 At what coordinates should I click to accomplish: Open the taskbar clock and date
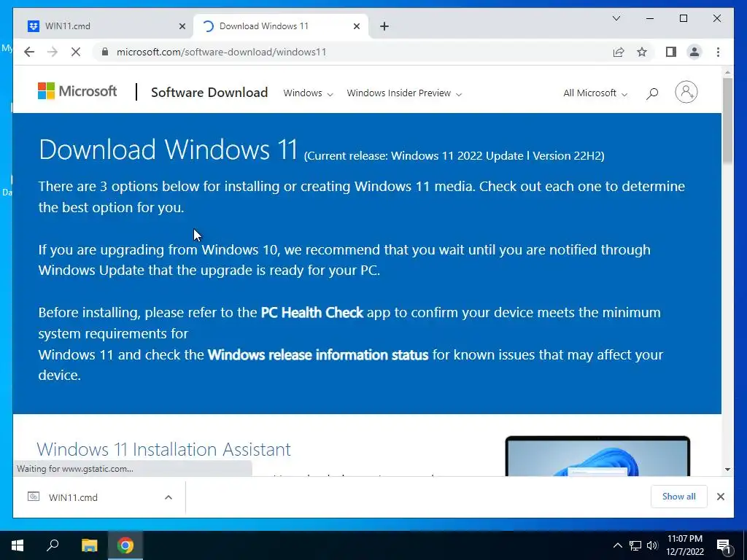click(x=684, y=545)
